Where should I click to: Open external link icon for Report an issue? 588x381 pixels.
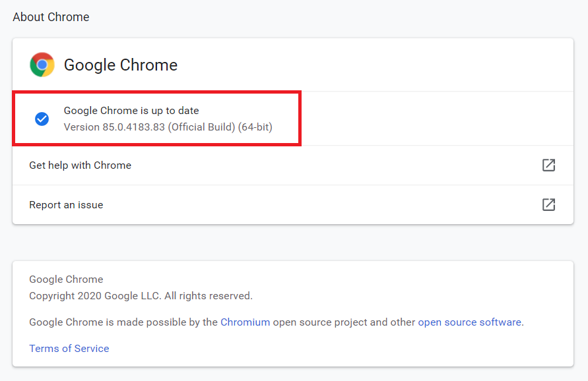[x=548, y=205]
